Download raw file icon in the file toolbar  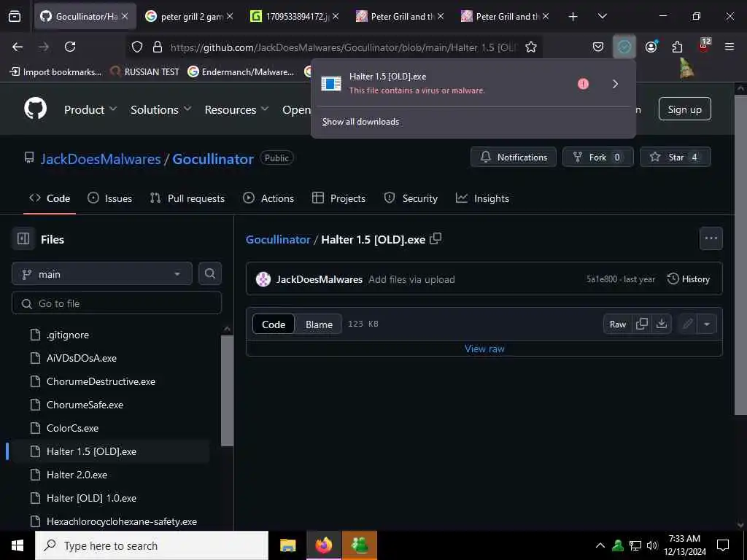click(x=661, y=324)
